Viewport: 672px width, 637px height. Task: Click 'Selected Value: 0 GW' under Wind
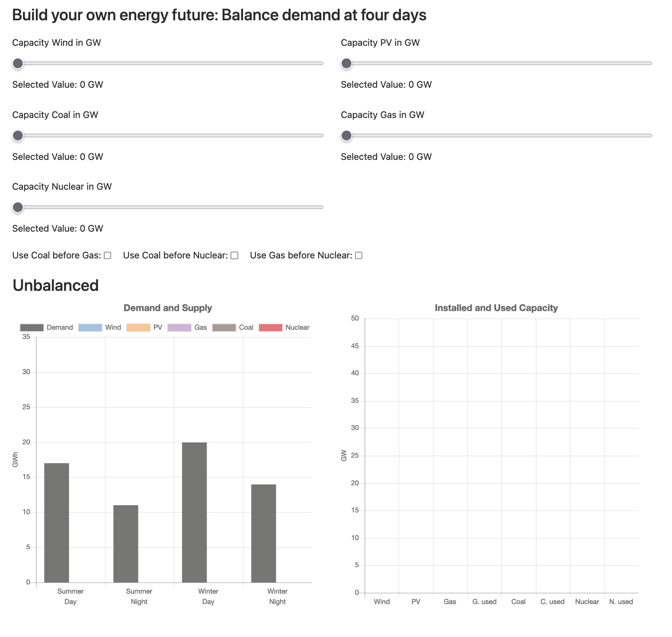tap(58, 85)
